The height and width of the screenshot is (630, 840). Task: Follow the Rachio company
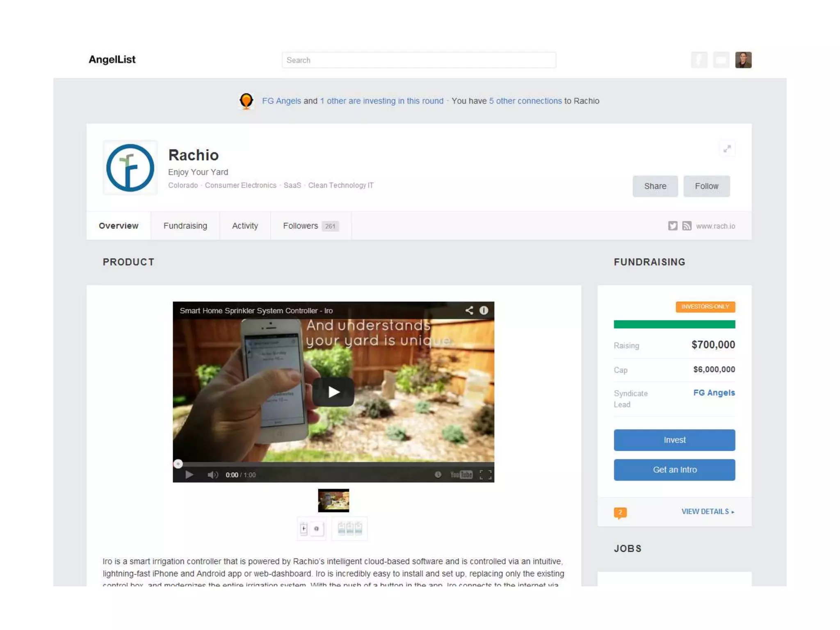pos(706,186)
